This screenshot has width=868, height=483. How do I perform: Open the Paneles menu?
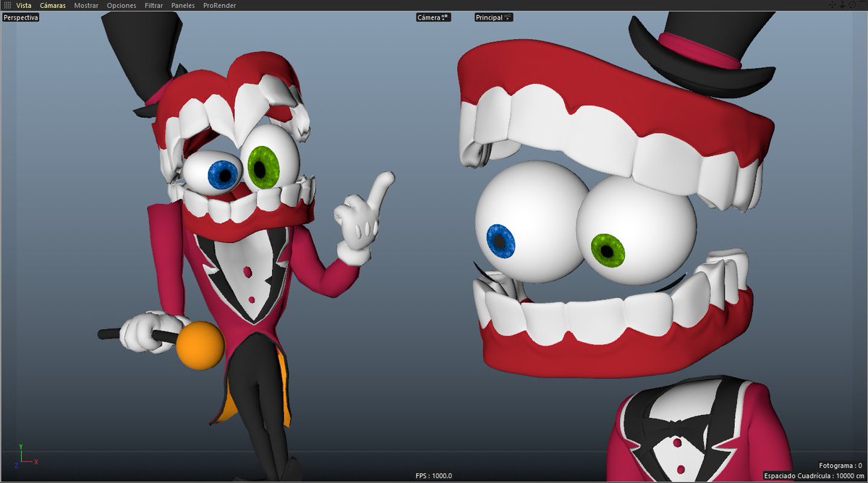pos(183,5)
